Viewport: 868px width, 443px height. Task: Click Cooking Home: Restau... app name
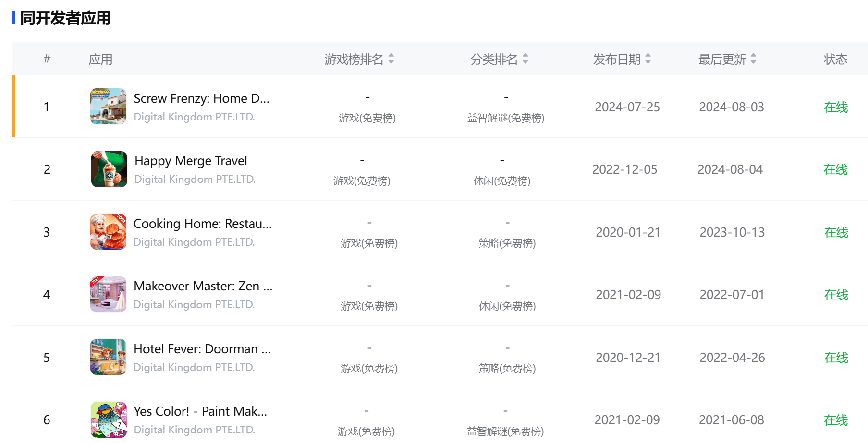pyautogui.click(x=202, y=224)
